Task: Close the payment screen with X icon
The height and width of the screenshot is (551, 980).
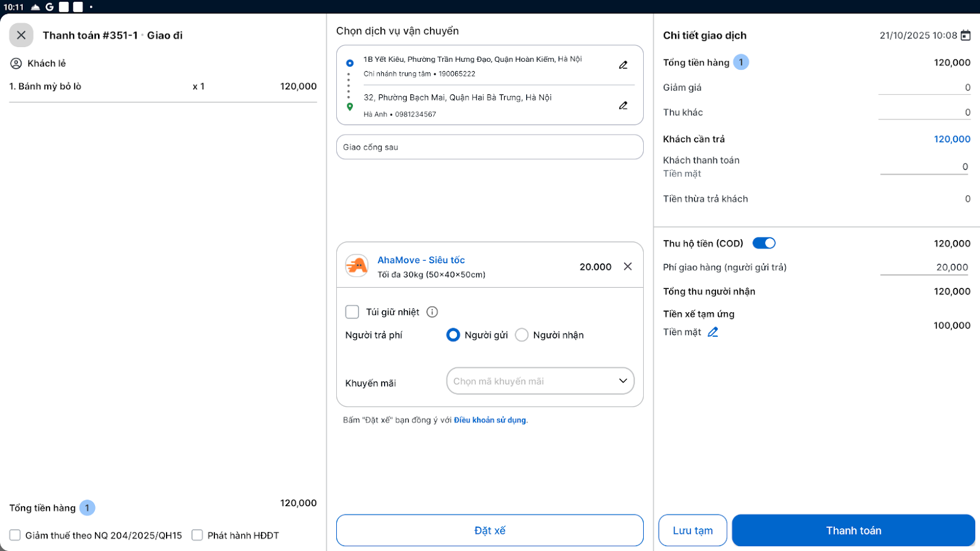Action: click(x=21, y=36)
